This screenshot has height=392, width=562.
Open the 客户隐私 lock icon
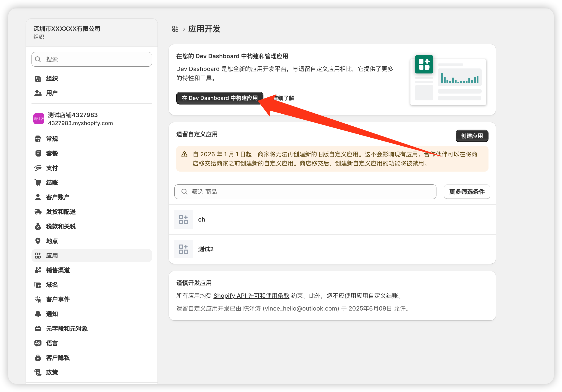click(x=38, y=358)
